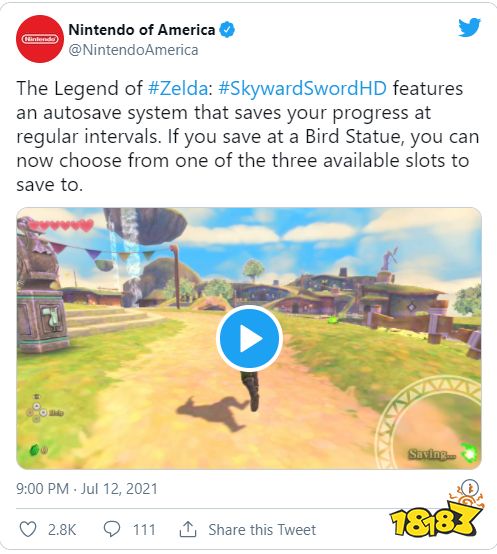497x554 pixels.
Task: Click the tweet body text about autosave
Action: click(248, 137)
